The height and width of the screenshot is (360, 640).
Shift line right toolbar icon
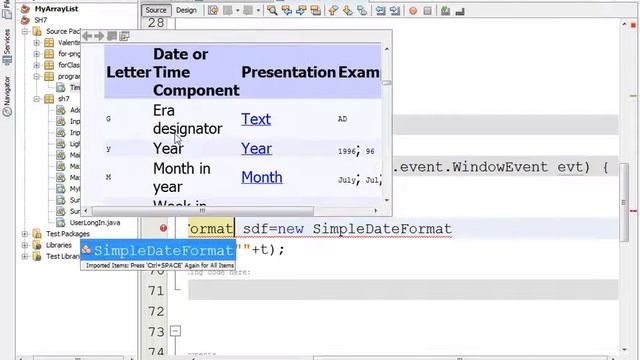395,11
